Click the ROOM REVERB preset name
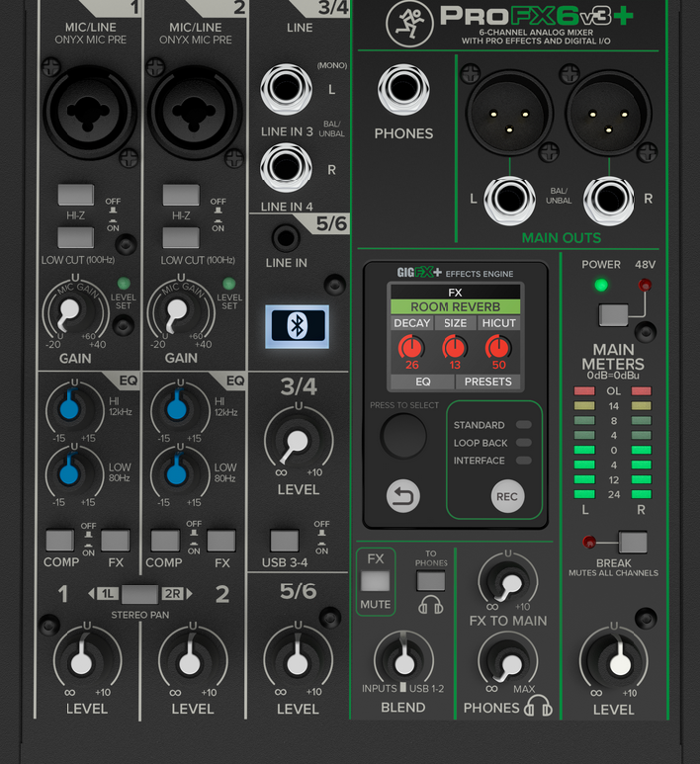The image size is (700, 764). 455,306
